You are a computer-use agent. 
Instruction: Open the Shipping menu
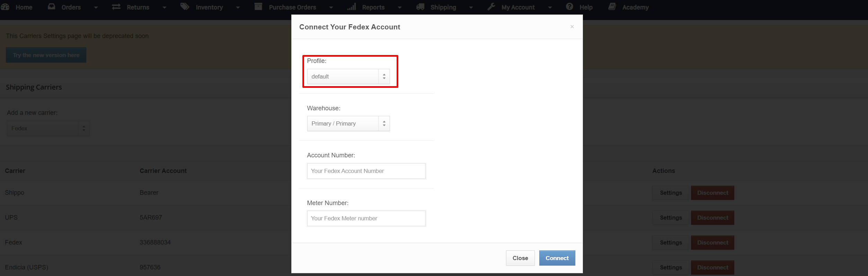pos(443,7)
